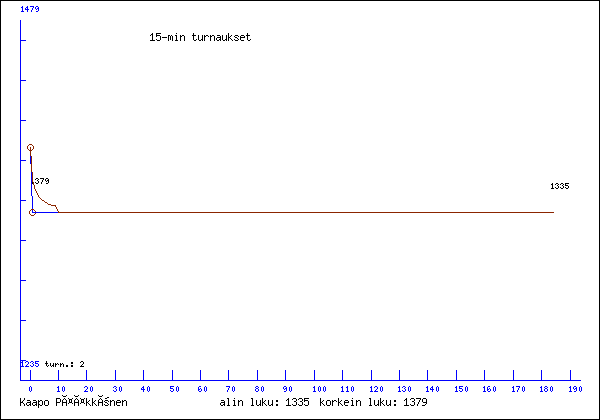Select the 1335 label at the line's end

pyautogui.click(x=559, y=186)
